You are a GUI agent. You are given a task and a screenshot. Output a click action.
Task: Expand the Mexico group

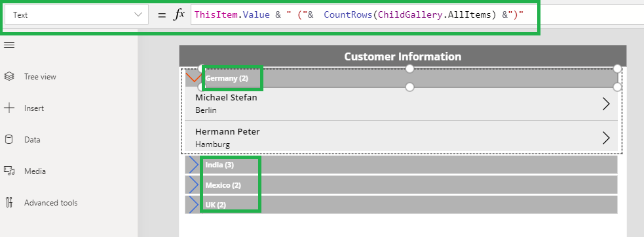tap(193, 184)
